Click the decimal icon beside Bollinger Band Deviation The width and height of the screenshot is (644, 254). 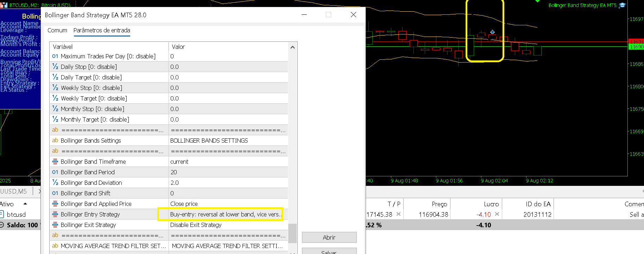pyautogui.click(x=55, y=183)
